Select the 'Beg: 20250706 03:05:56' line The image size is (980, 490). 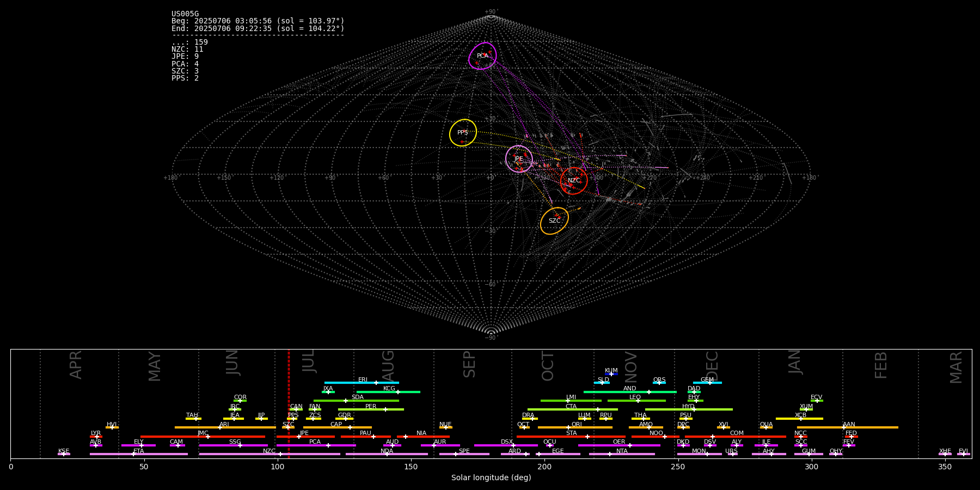point(258,21)
